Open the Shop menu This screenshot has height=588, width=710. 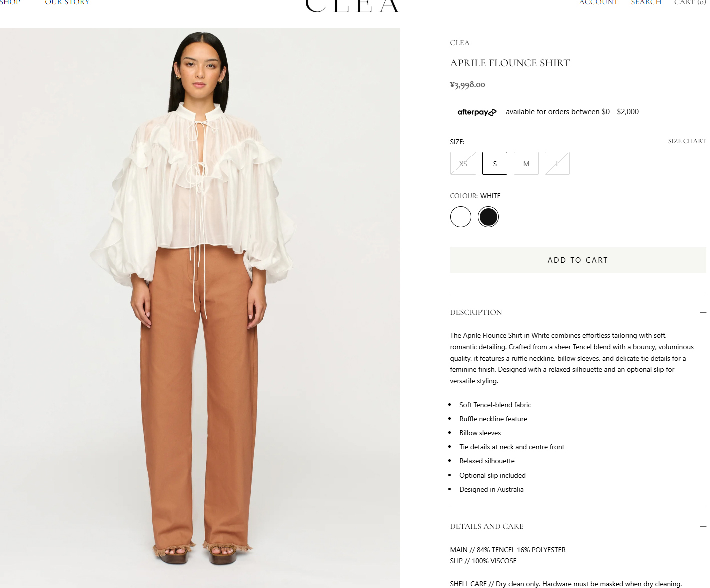click(x=10, y=2)
